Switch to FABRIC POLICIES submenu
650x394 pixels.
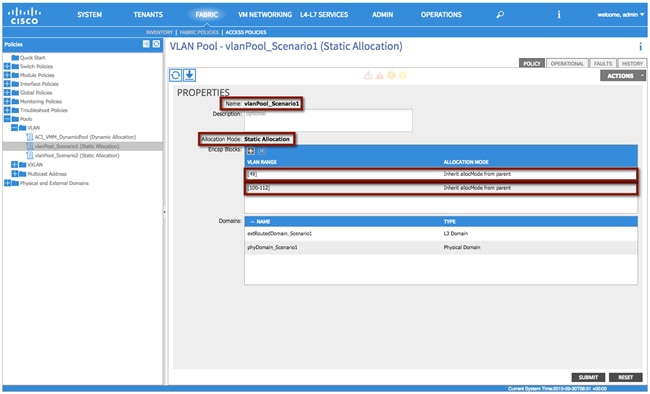click(x=199, y=32)
